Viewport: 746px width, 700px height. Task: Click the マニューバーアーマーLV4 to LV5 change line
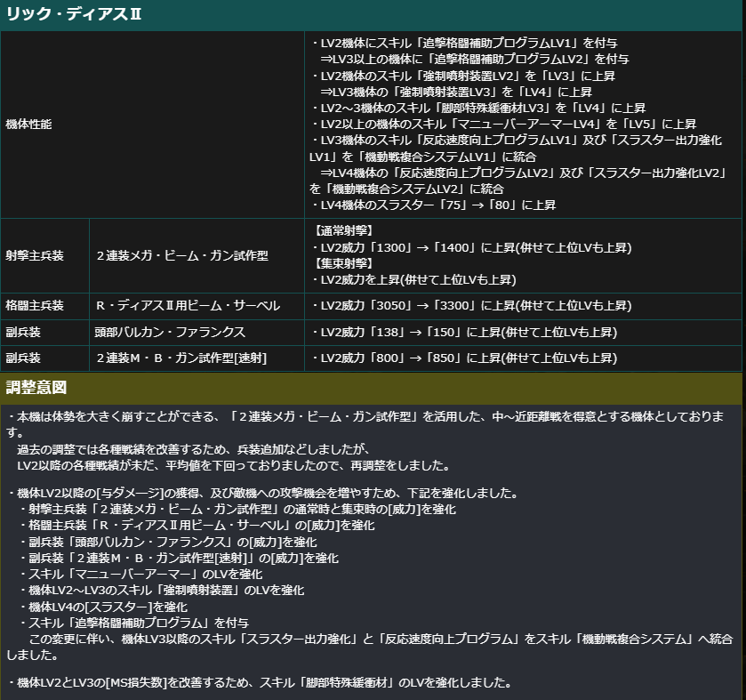(503, 124)
